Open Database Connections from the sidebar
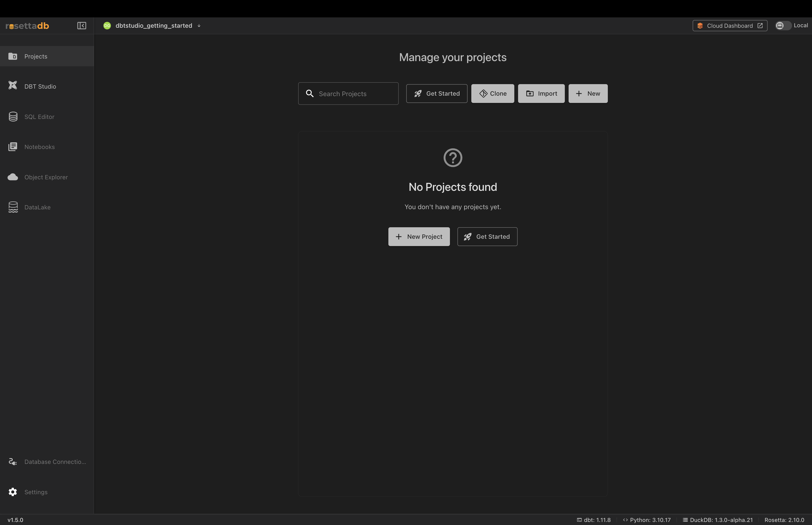This screenshot has width=812, height=525. point(47,462)
